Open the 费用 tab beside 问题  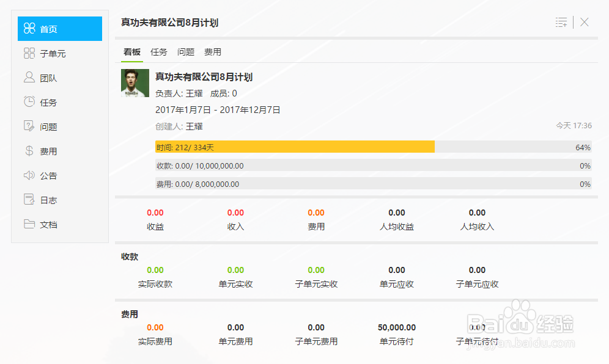[x=212, y=52]
